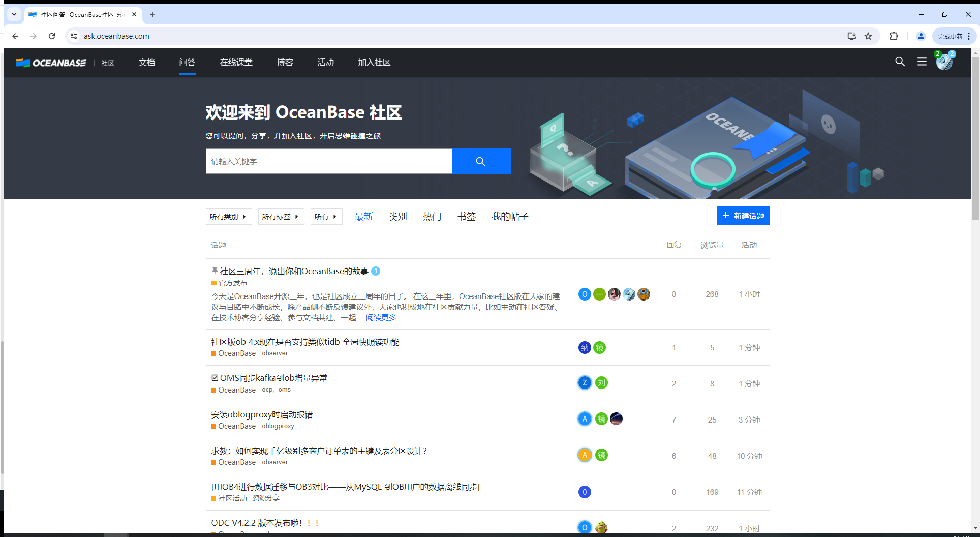Click the blue O avatar on the 社区三周年 topic
Screen dimensions: 980x537
click(585, 294)
